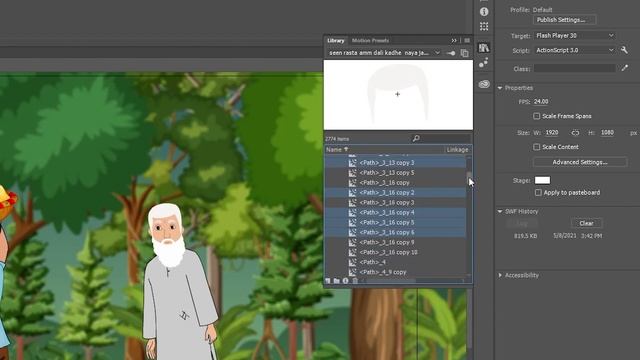The height and width of the screenshot is (360, 640).
Task: Click the edit class definition pencil icon
Action: [624, 68]
